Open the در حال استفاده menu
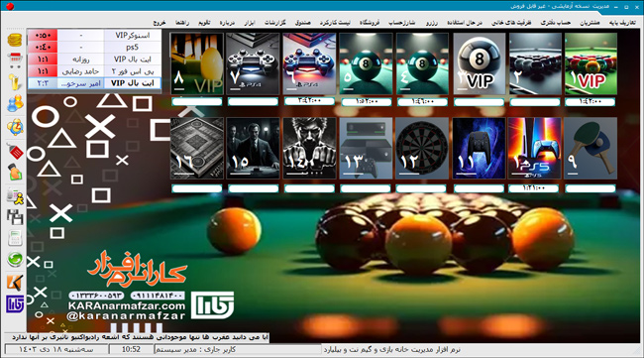The image size is (644, 358). 465,23
